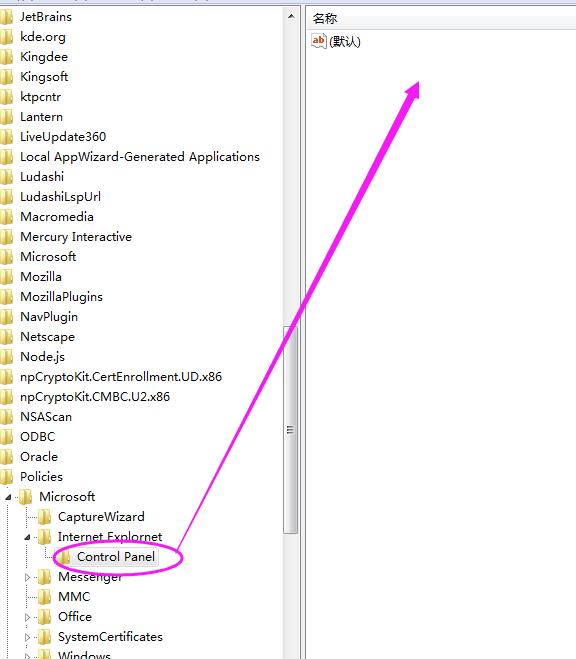Select the Node.js key

[42, 357]
